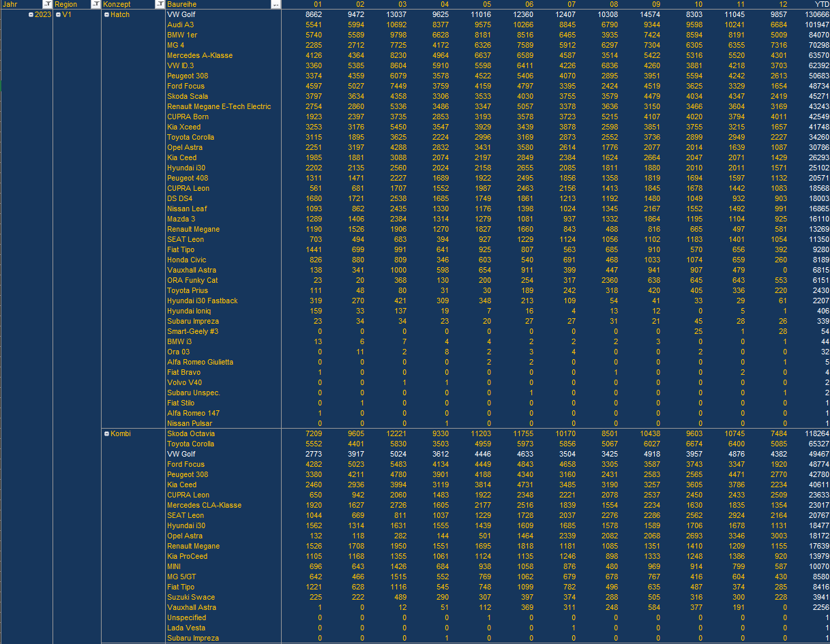Select the Mercedes CLA-Klasse row label

(x=204, y=505)
